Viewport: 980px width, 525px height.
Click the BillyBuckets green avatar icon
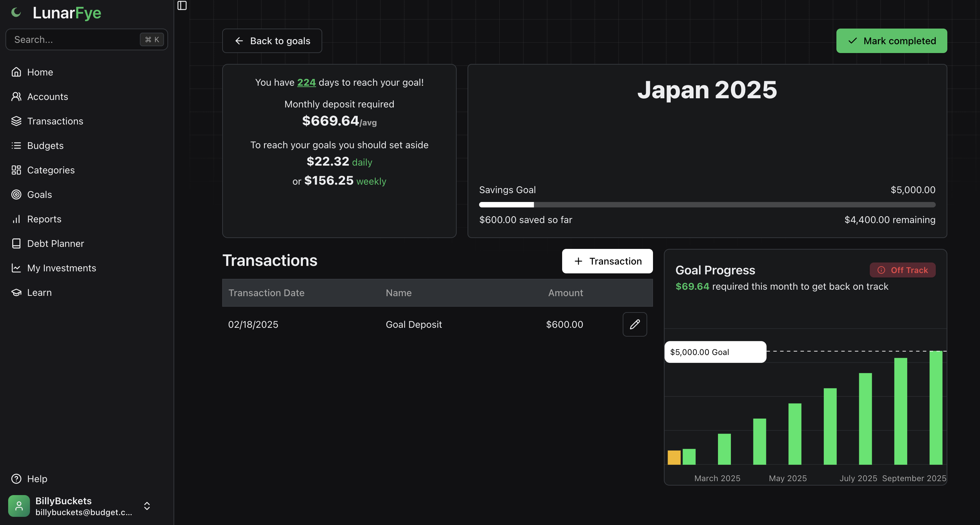pos(19,506)
